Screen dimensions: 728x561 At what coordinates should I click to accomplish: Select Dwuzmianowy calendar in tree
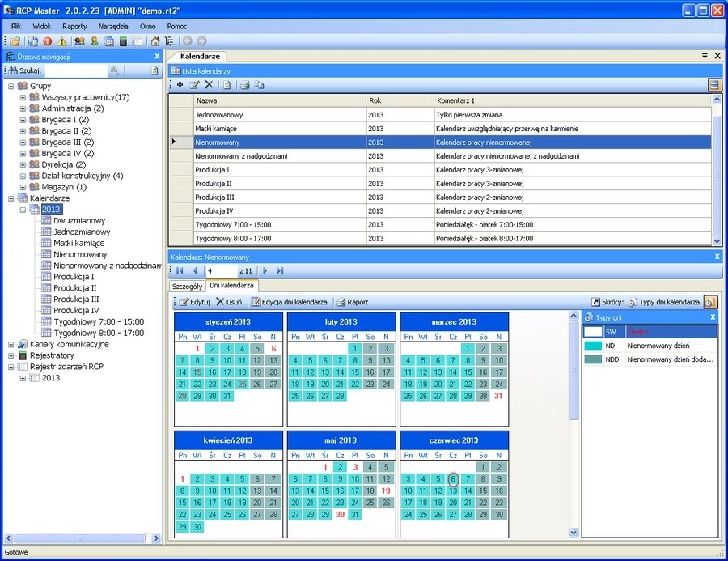[x=79, y=221]
